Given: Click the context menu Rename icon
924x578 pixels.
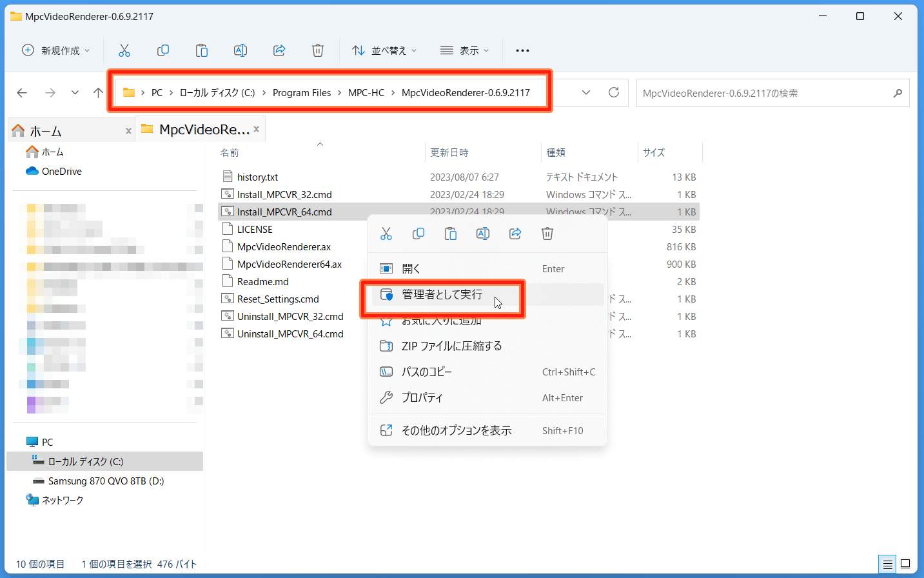Looking at the screenshot, I should (483, 234).
